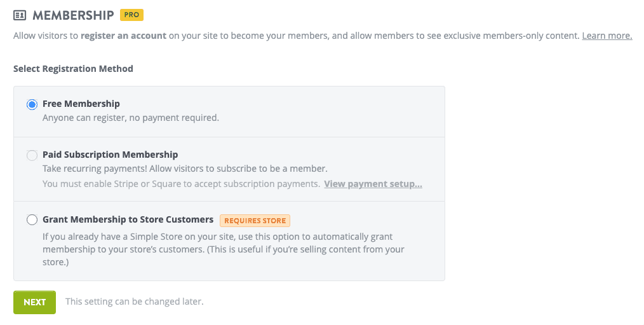
Task: Click the 'Take recurring payments' description text
Action: pos(184,169)
